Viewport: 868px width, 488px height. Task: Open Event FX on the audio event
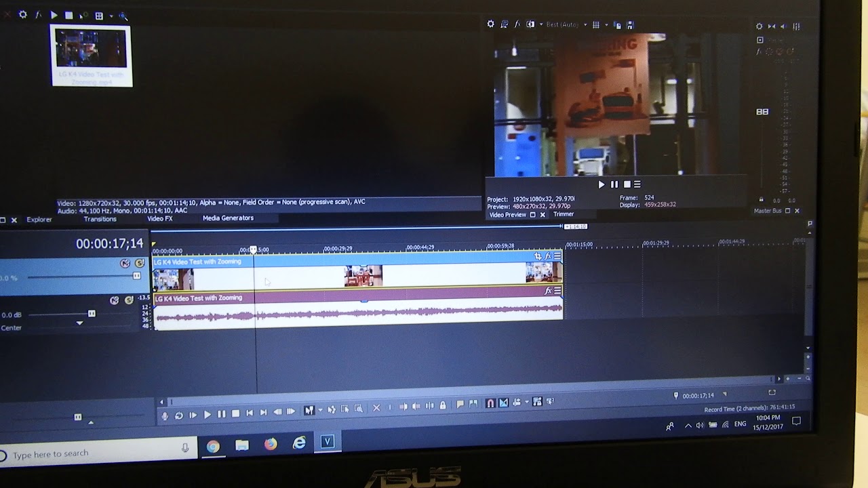(x=548, y=291)
